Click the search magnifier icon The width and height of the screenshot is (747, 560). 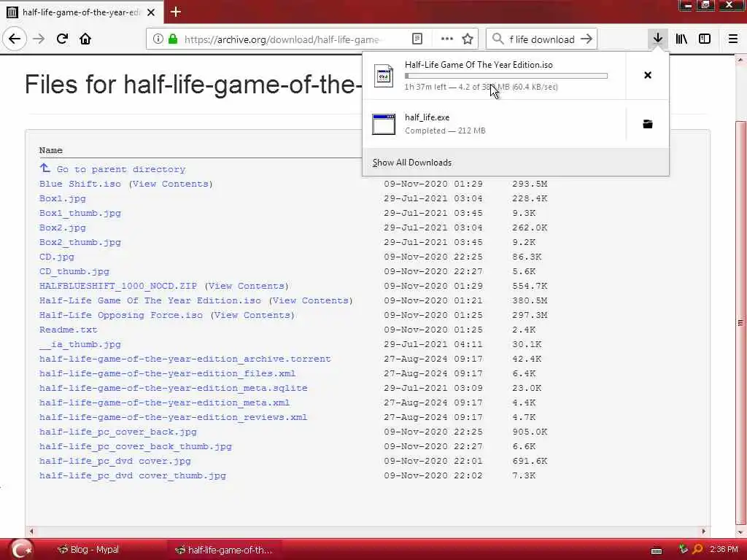pos(498,39)
